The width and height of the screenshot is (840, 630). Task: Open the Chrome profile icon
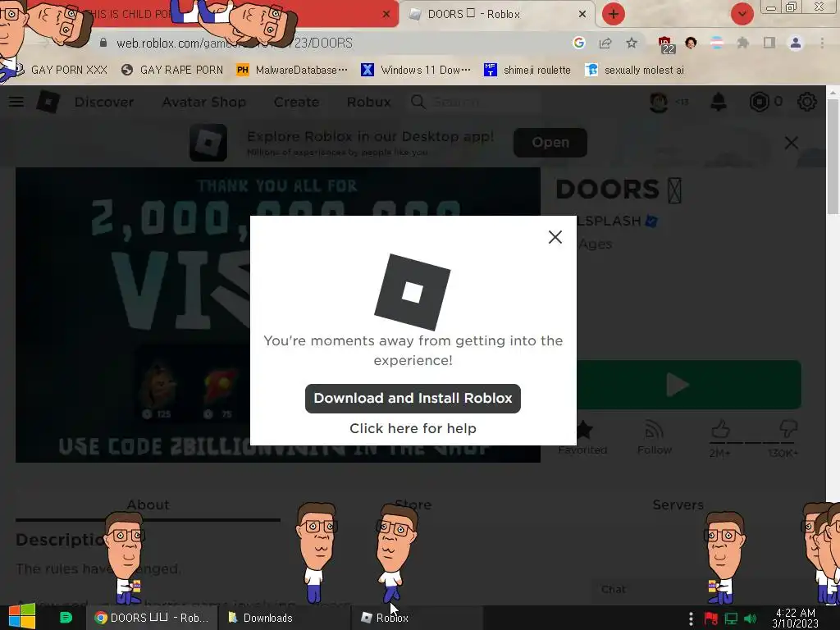tap(796, 43)
